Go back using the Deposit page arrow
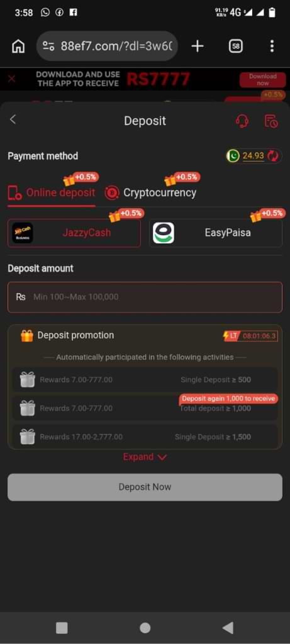Image resolution: width=290 pixels, height=644 pixels. coord(13,119)
